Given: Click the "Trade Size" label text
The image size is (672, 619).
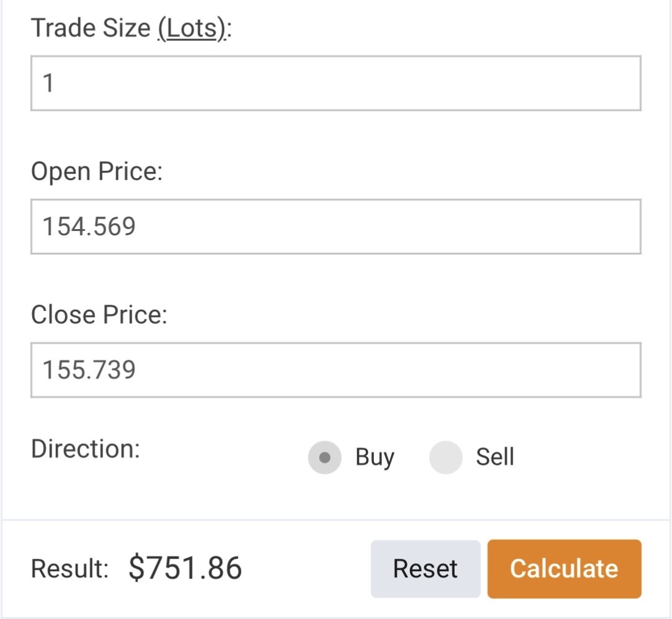Looking at the screenshot, I should click(x=91, y=29).
